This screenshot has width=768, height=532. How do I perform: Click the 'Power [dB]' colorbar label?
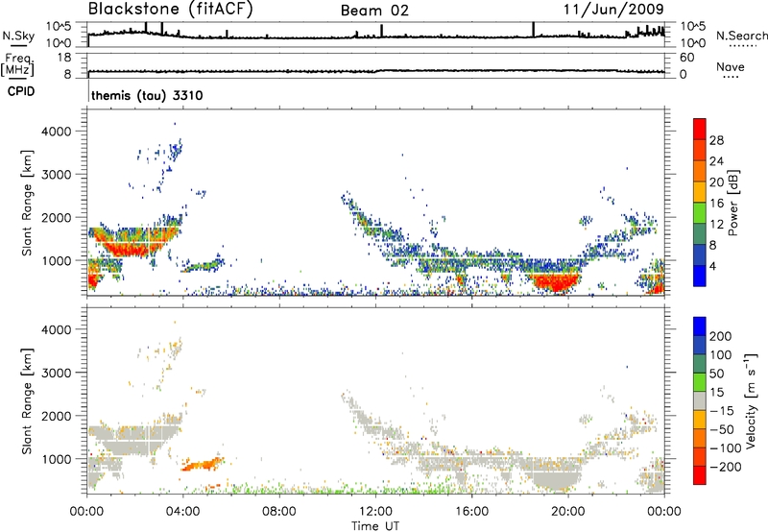point(733,203)
